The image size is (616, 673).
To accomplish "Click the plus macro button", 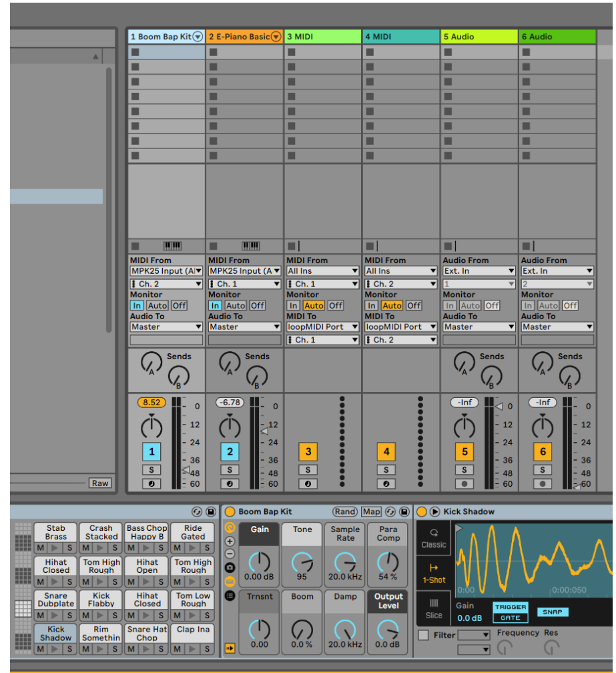I will [x=230, y=541].
